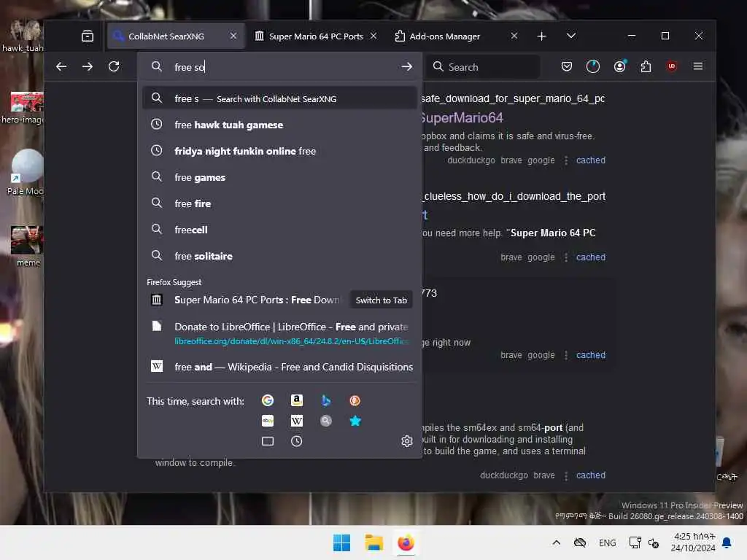This screenshot has height=560, width=747.
Task: Expand list all tabs chevron
Action: pos(570,36)
